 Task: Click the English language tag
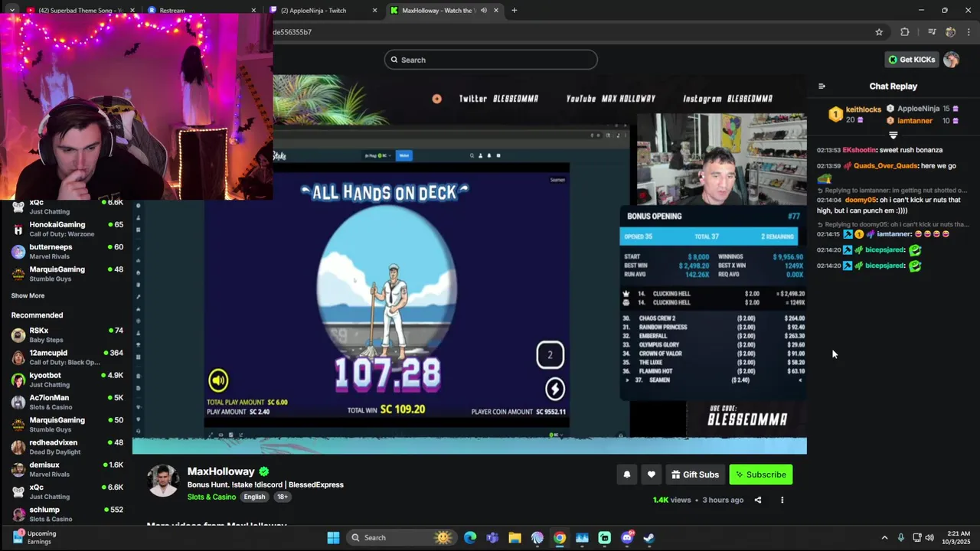click(x=254, y=497)
